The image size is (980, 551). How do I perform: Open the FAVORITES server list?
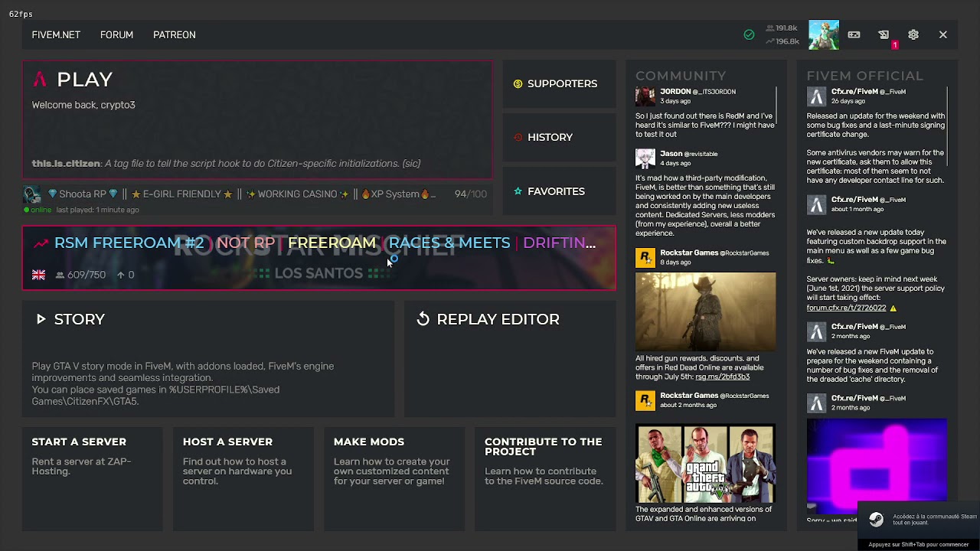pyautogui.click(x=559, y=191)
